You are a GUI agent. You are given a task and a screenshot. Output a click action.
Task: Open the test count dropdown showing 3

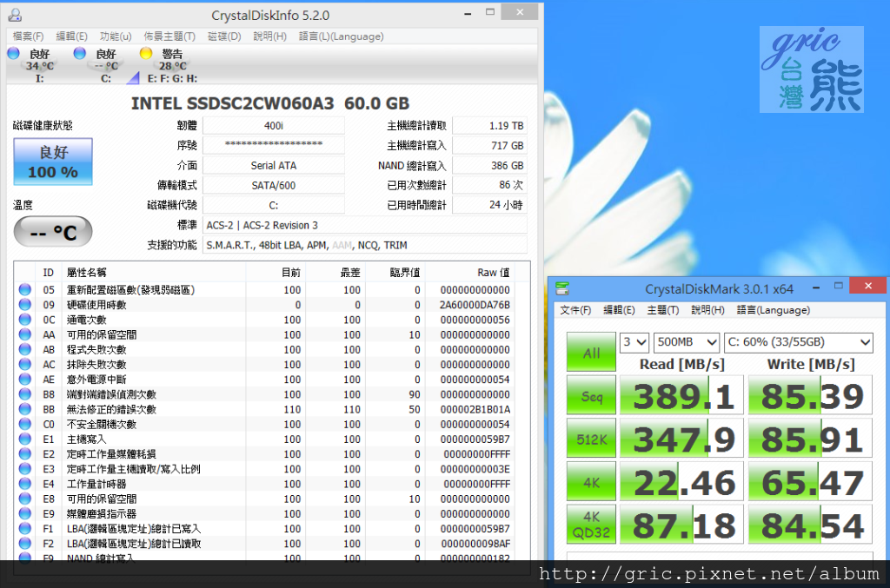click(634, 342)
